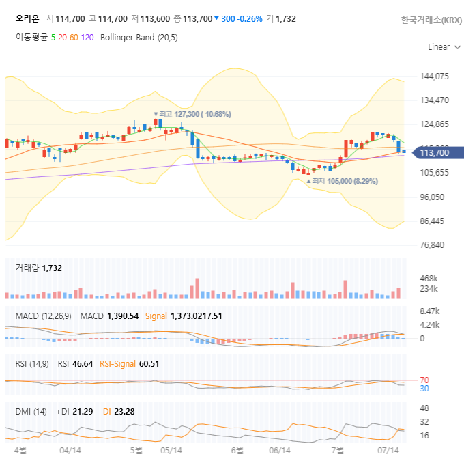The image size is (464, 476).
Task: Click the DMI (14) indicator title
Action: (31, 412)
